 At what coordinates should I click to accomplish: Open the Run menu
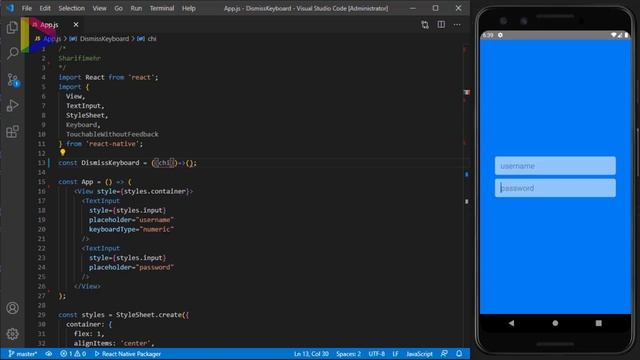[x=136, y=8]
